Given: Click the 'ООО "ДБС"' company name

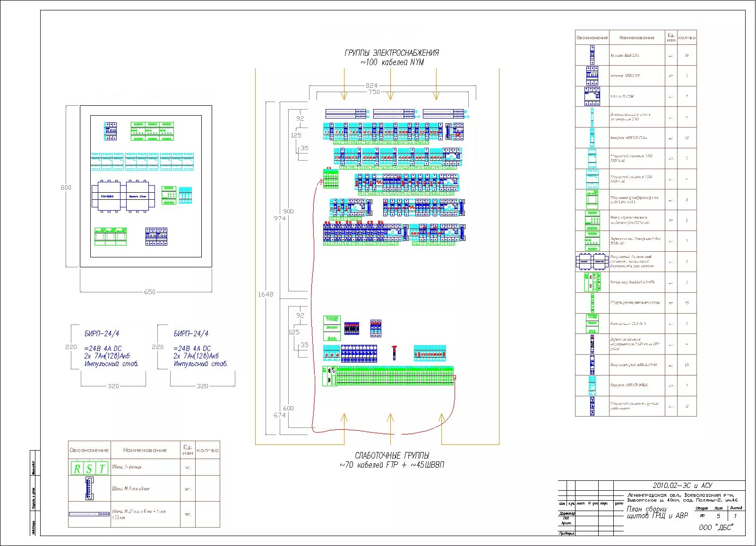Looking at the screenshot, I should click(715, 528).
